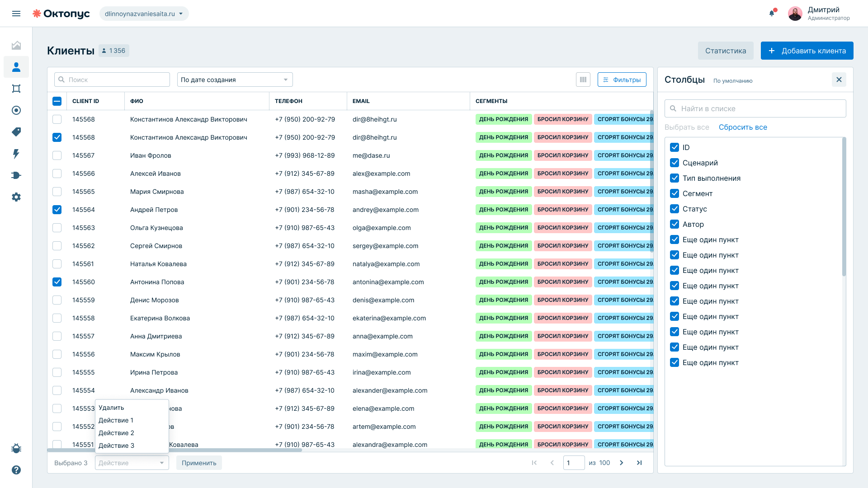The image size is (868, 488).
Task: Open notifications bell icon
Action: coord(772,13)
